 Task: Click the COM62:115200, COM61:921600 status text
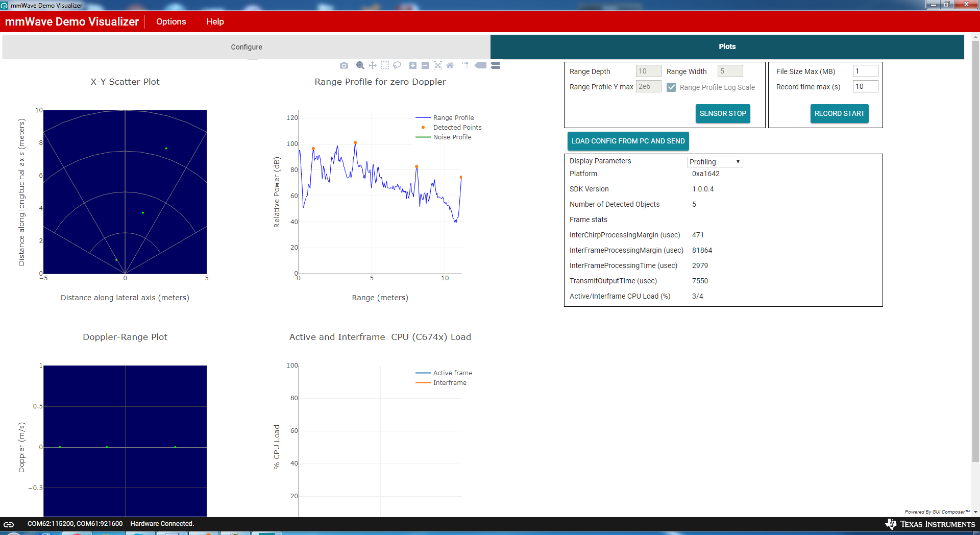pos(75,524)
